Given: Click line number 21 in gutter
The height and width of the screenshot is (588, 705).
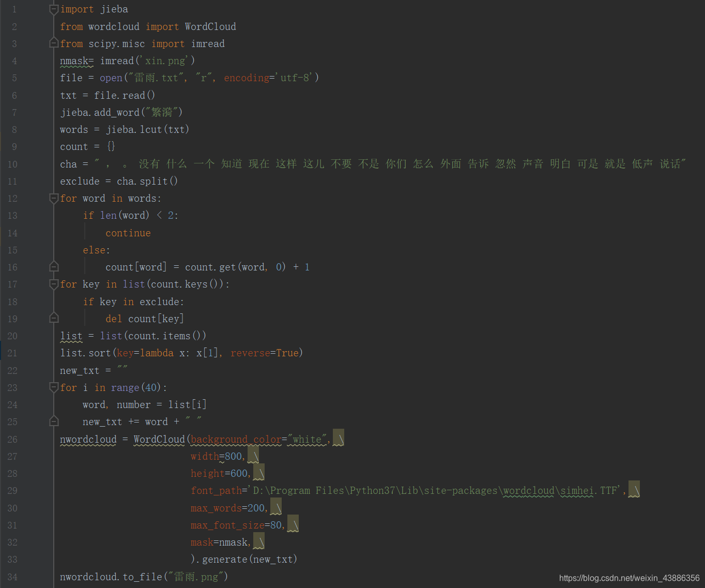Looking at the screenshot, I should click(x=12, y=353).
